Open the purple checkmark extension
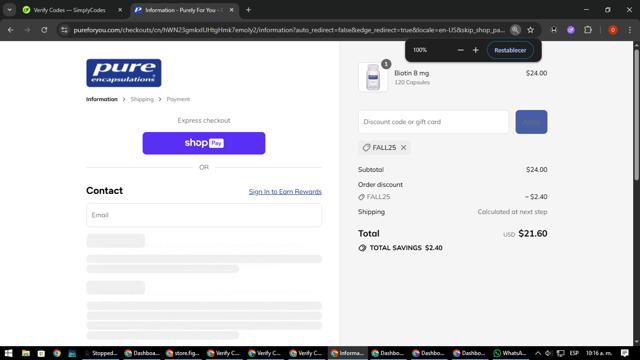 tap(571, 30)
